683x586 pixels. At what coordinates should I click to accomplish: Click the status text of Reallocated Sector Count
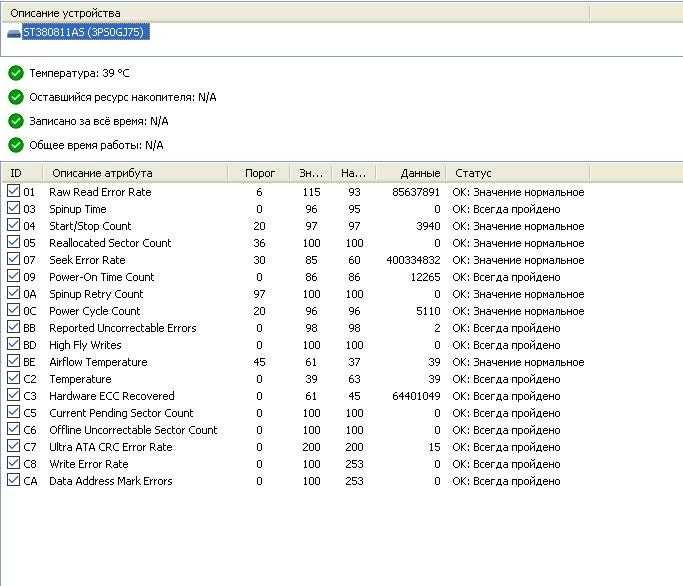pos(518,243)
